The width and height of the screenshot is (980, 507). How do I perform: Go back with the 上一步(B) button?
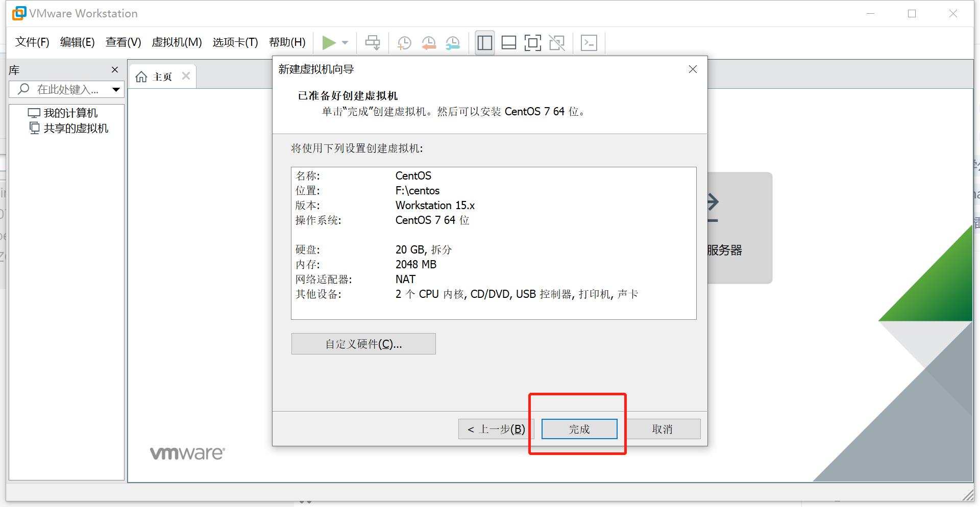tap(496, 429)
